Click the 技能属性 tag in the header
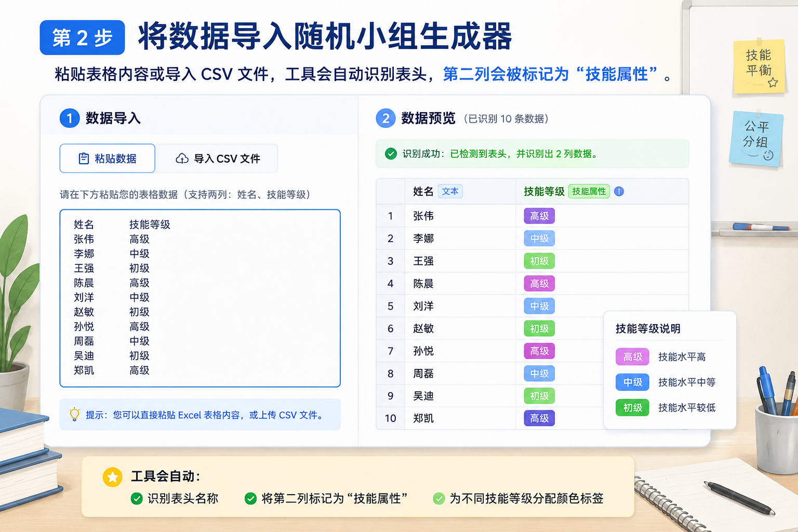Screen dimensions: 798x532 (589, 191)
